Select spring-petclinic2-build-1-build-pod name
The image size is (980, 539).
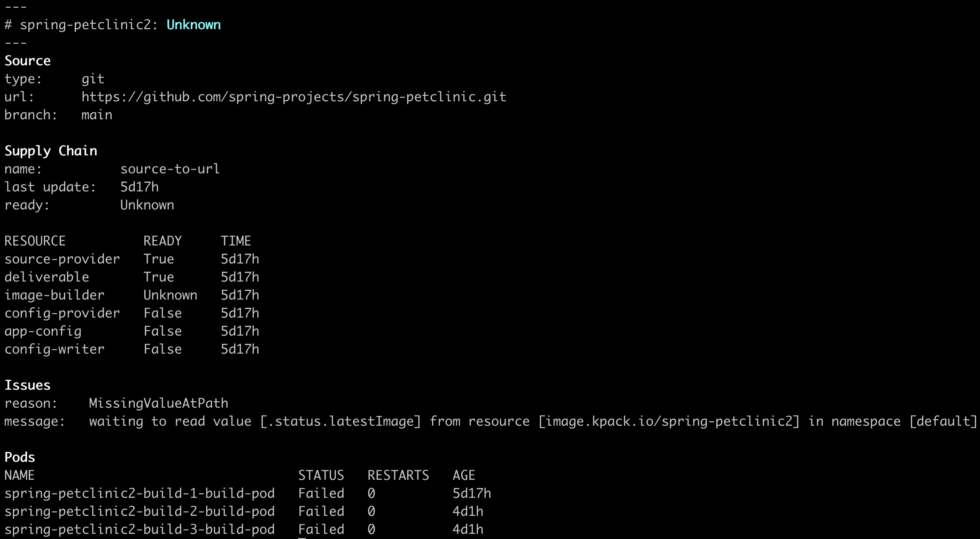(x=140, y=494)
